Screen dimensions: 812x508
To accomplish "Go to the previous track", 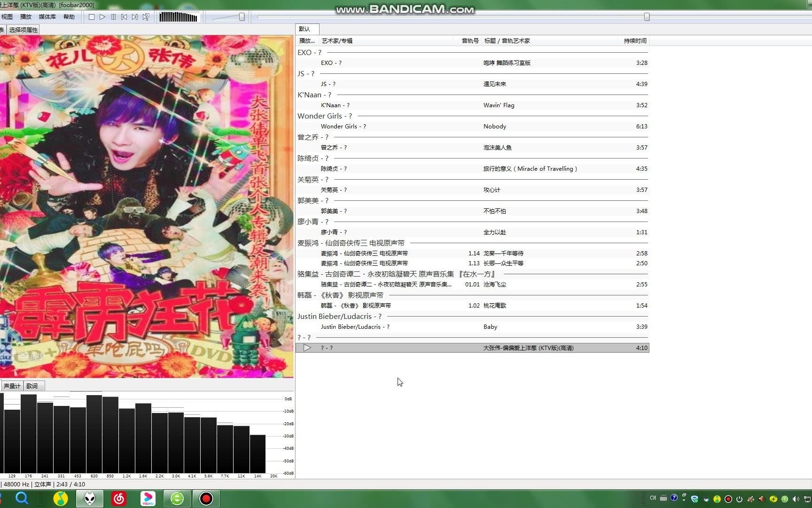I will click(x=124, y=17).
